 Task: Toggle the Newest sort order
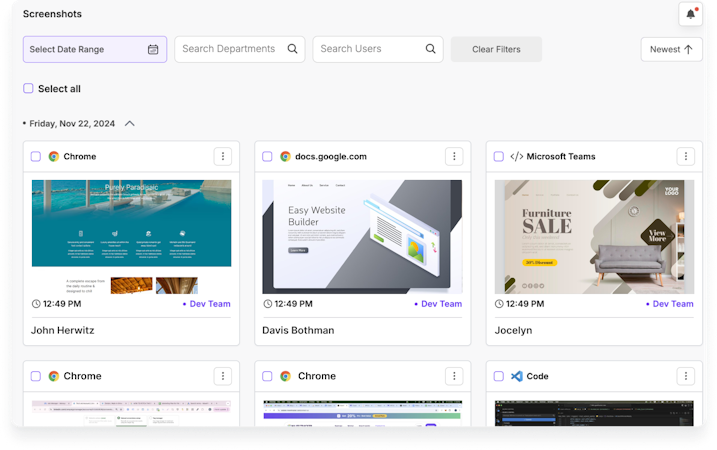tap(671, 49)
